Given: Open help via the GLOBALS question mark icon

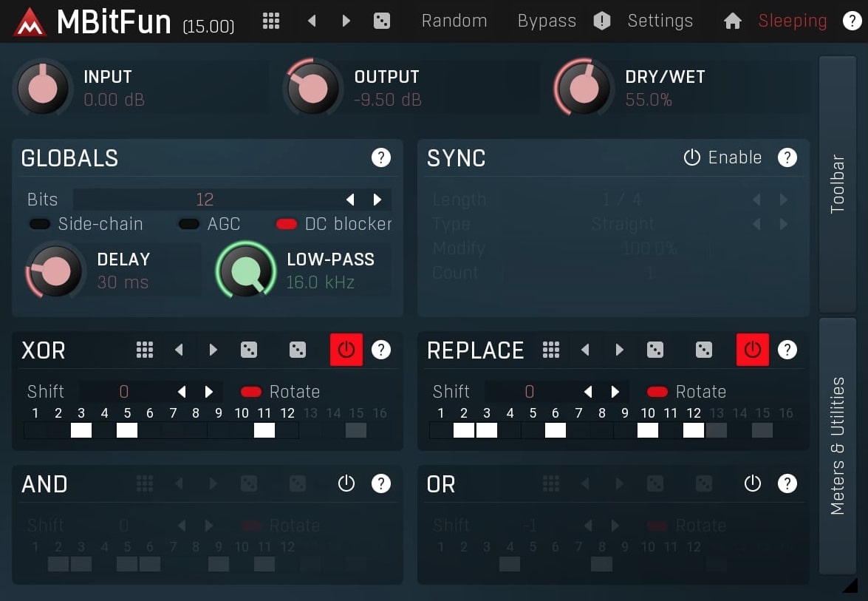Looking at the screenshot, I should pyautogui.click(x=381, y=157).
